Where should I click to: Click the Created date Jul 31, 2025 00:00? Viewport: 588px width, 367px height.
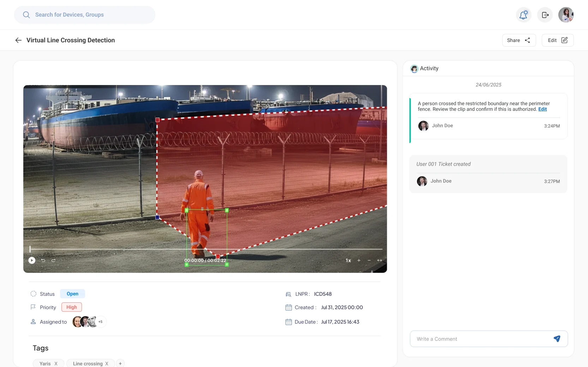click(x=342, y=307)
